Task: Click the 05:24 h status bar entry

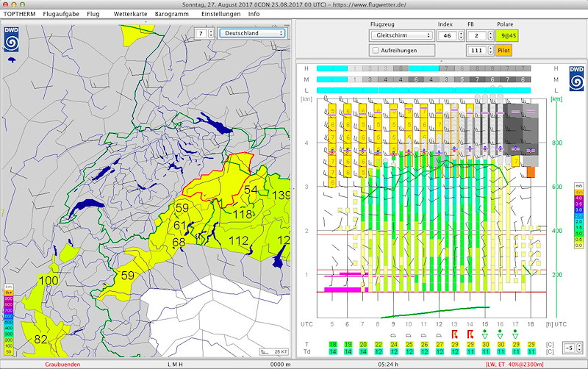Action: [x=388, y=364]
